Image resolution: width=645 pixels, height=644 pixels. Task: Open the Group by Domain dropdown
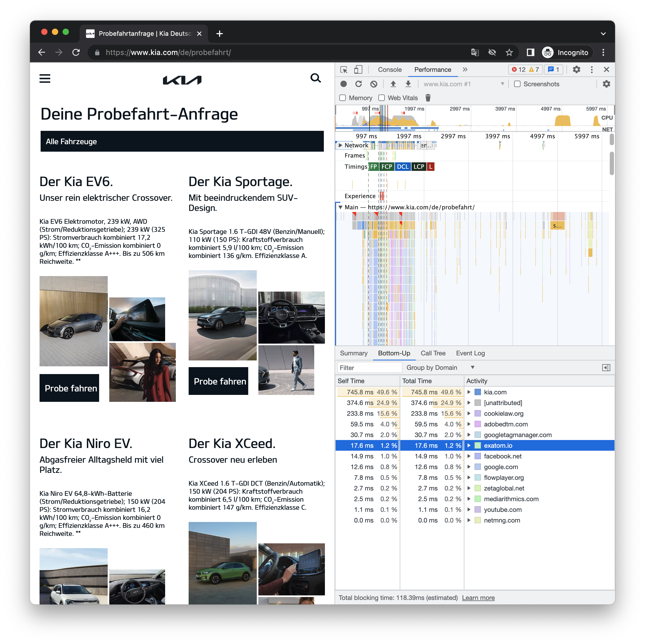(440, 368)
